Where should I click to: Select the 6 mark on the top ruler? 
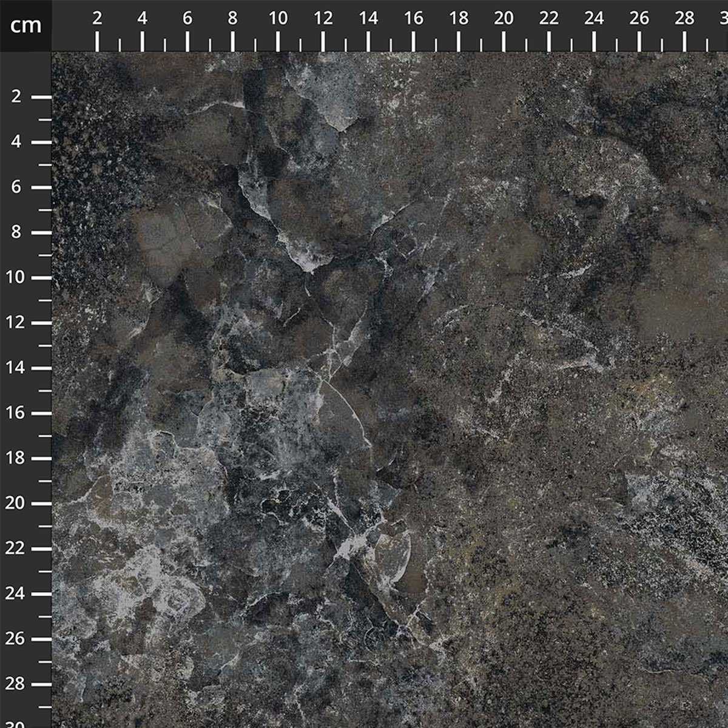click(187, 19)
